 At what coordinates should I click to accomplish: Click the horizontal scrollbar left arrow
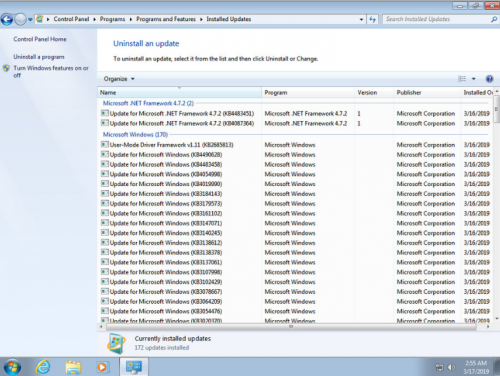tap(101, 327)
